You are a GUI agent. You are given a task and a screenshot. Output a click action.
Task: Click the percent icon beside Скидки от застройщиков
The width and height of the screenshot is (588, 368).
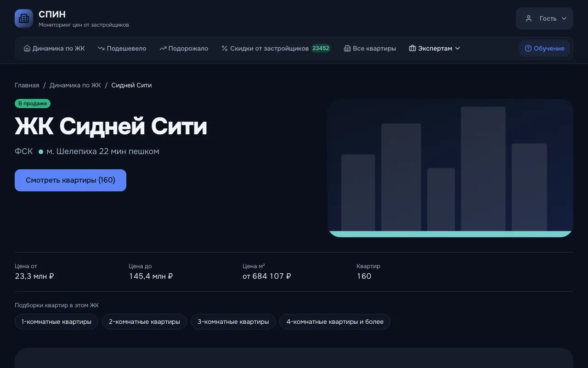coord(225,48)
